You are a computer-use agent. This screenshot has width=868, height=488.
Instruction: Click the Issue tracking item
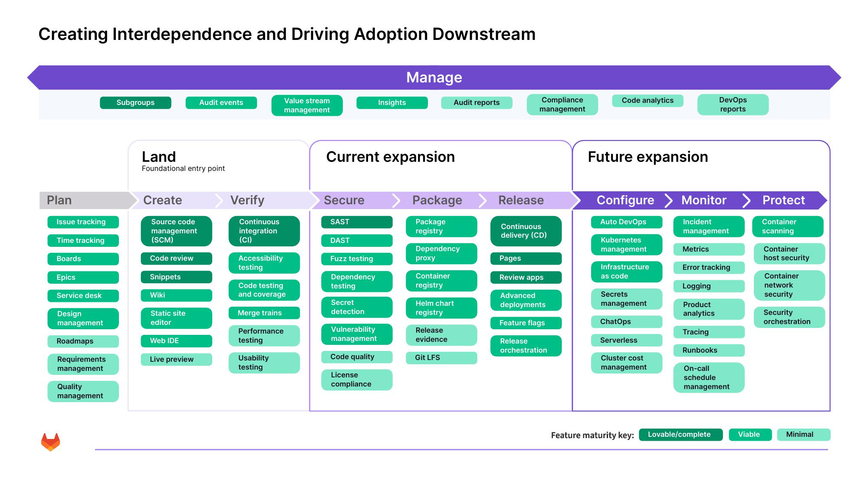(83, 222)
